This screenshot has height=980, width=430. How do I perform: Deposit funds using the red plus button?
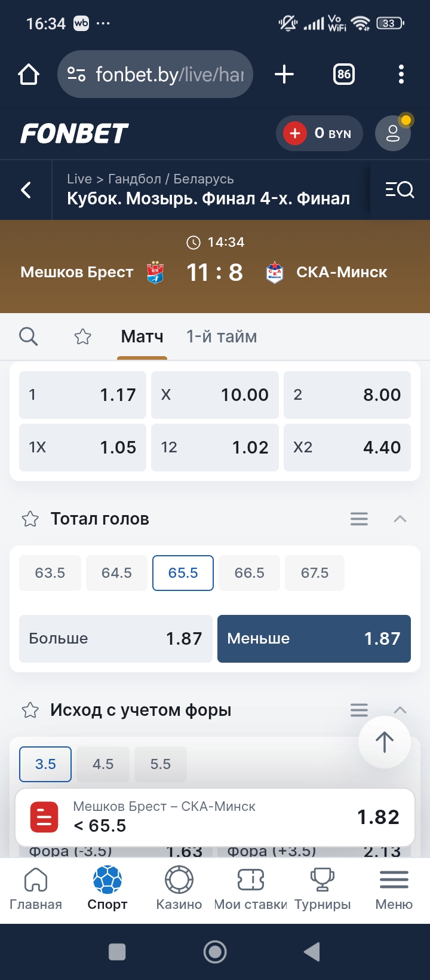294,133
